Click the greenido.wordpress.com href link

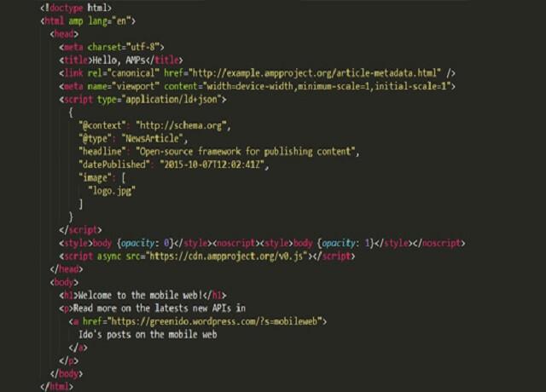214,321
